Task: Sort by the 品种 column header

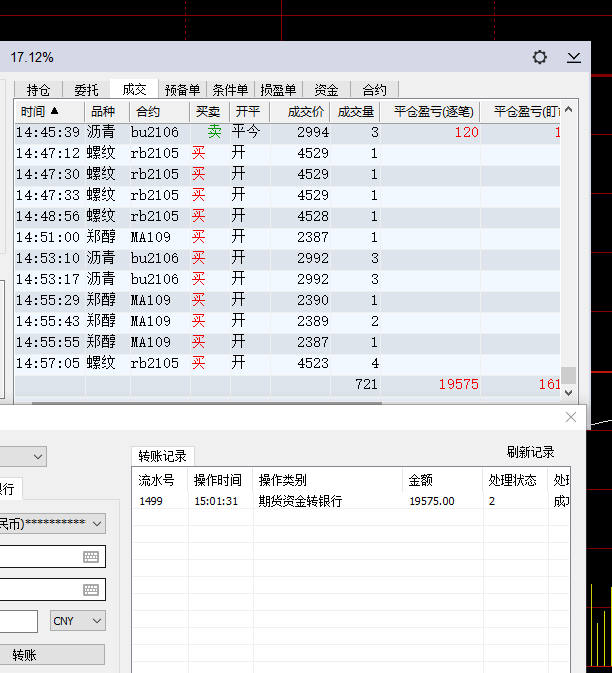Action: pos(107,112)
